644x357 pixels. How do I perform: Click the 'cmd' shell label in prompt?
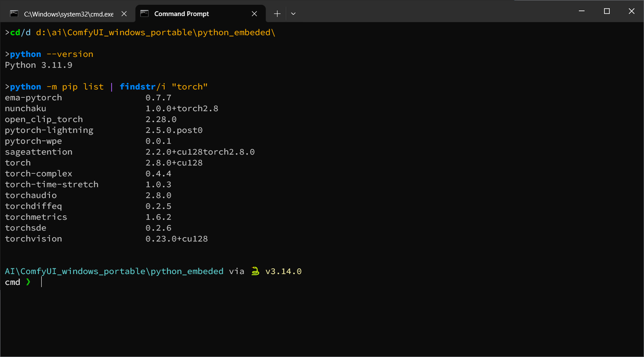click(13, 282)
